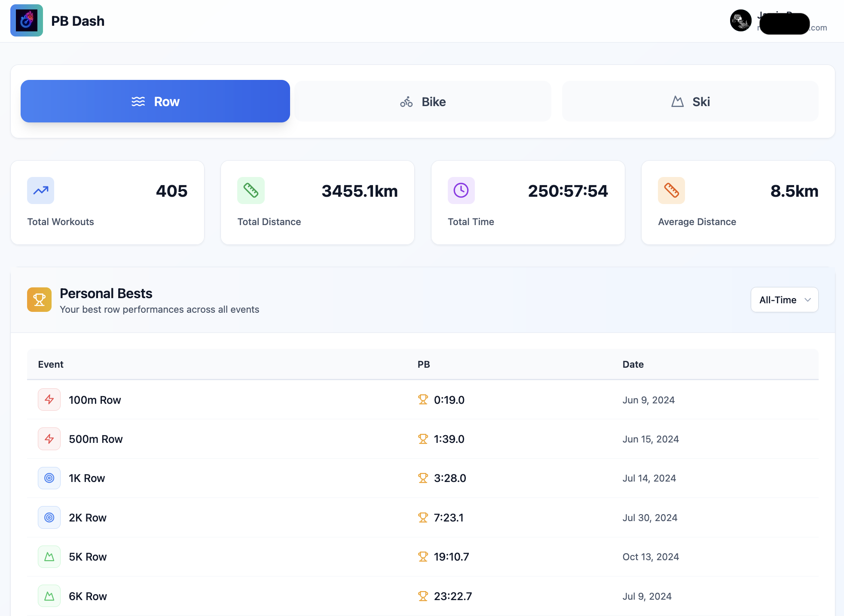Click the PB Dash logo icon
844x616 pixels.
coord(26,20)
